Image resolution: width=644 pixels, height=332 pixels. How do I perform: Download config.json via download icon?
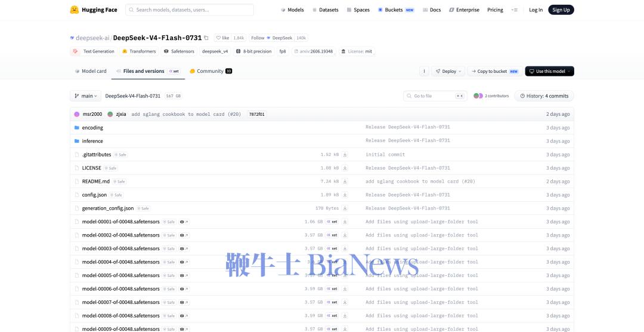345,195
